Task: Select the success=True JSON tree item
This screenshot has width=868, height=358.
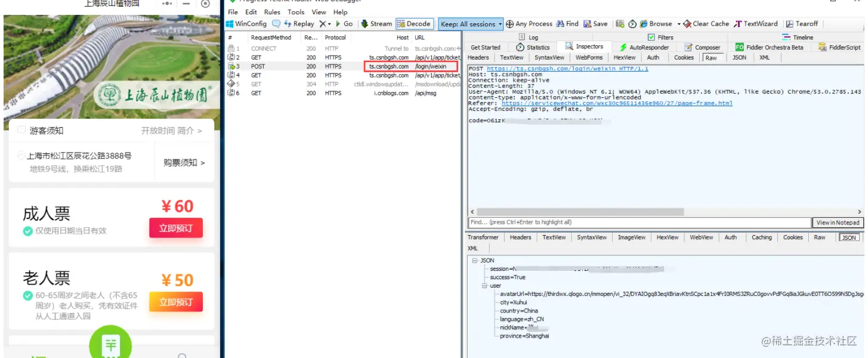Action: coord(508,277)
